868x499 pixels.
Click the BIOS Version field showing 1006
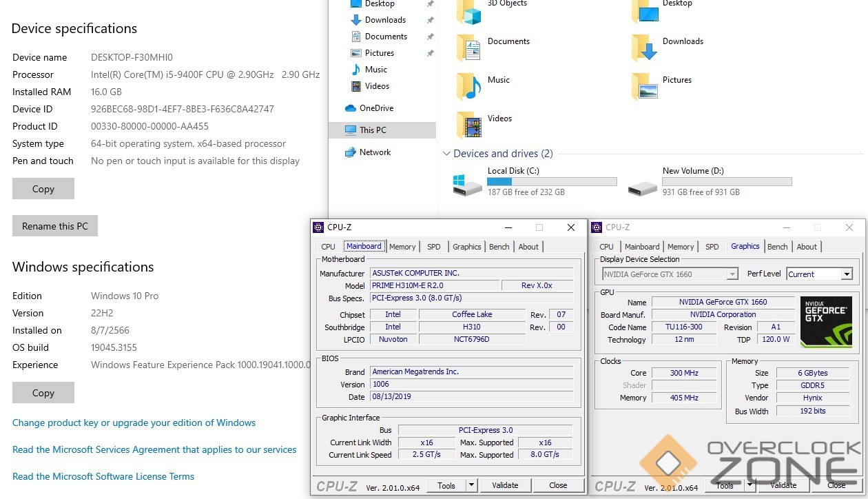pos(471,385)
